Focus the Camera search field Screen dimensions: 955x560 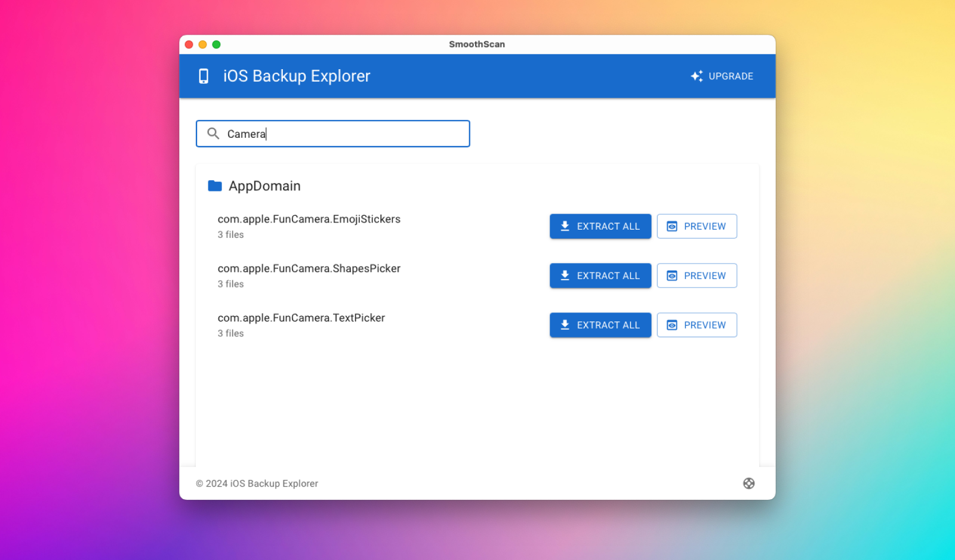tap(333, 134)
